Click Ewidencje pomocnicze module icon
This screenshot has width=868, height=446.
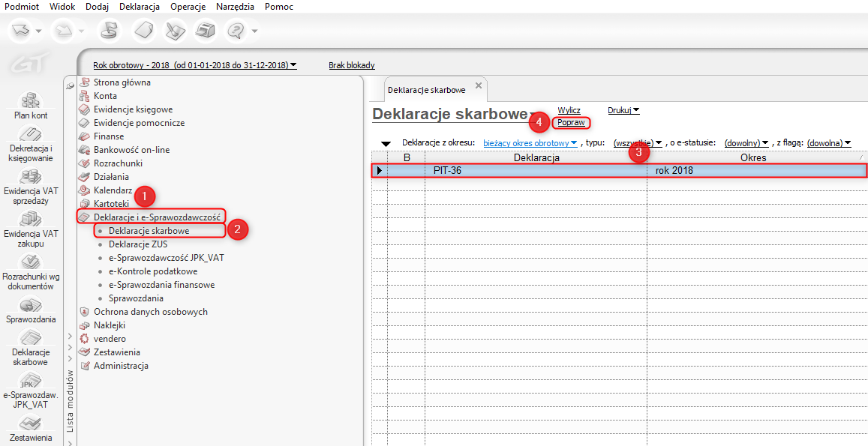pyautogui.click(x=84, y=123)
